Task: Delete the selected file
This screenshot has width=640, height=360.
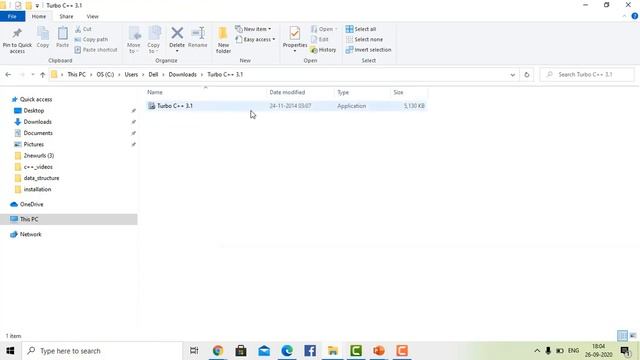Action: pyautogui.click(x=177, y=40)
